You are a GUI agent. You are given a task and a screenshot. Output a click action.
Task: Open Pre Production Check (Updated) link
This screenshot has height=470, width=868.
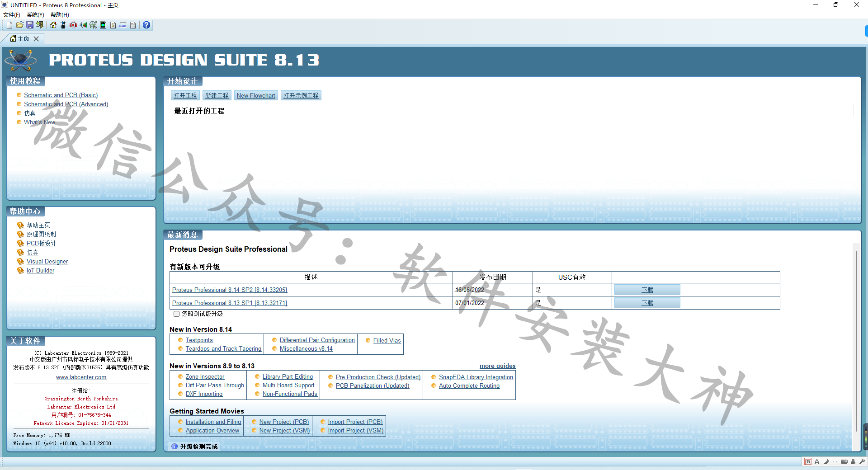point(378,377)
